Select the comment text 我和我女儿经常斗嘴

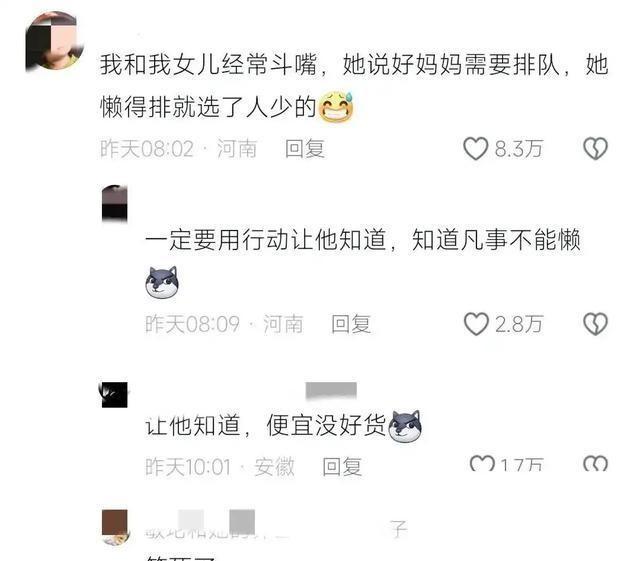coord(209,64)
